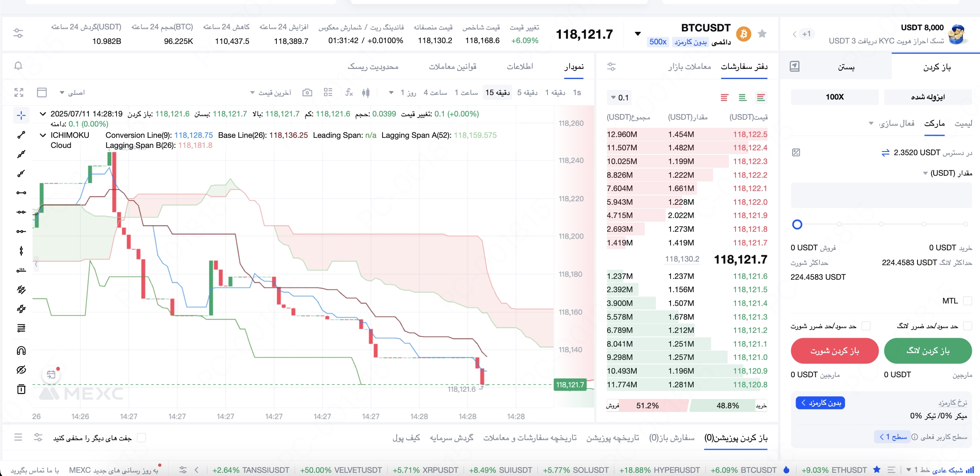Open the chart settings grid icon

click(328, 92)
